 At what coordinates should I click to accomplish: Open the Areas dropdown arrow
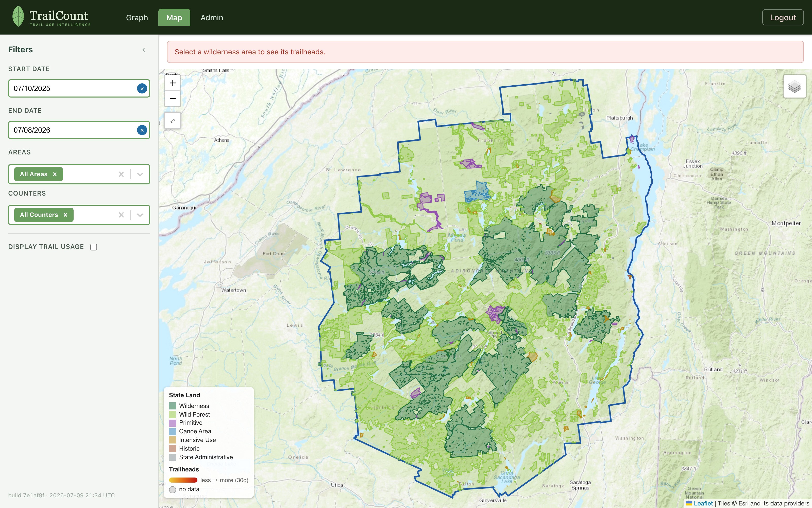click(140, 174)
